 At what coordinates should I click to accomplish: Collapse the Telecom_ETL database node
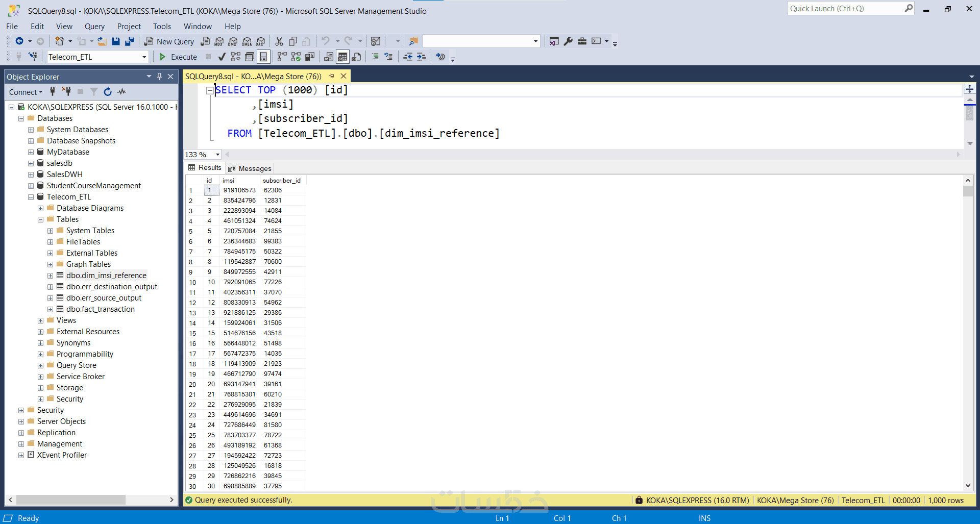click(x=31, y=197)
